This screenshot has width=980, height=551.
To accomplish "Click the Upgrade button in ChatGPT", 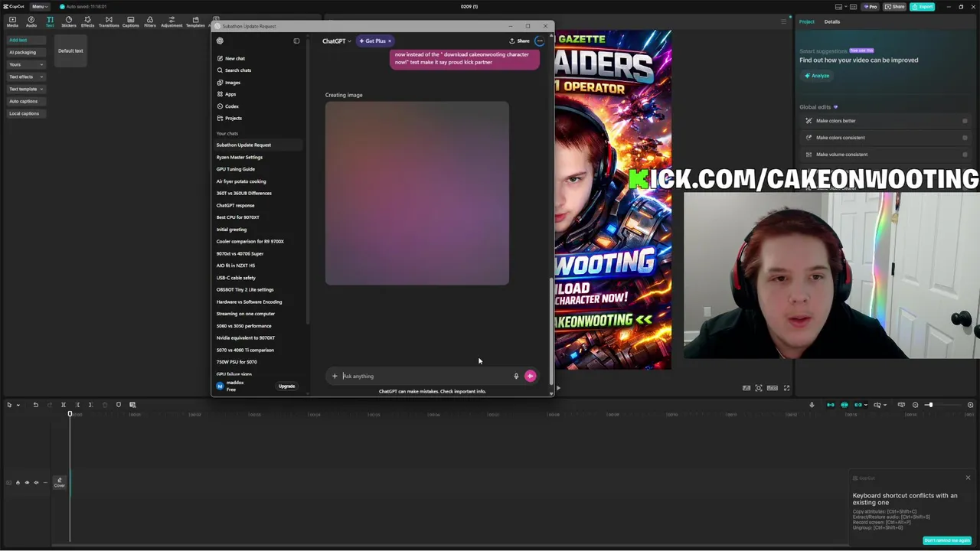I will point(286,386).
